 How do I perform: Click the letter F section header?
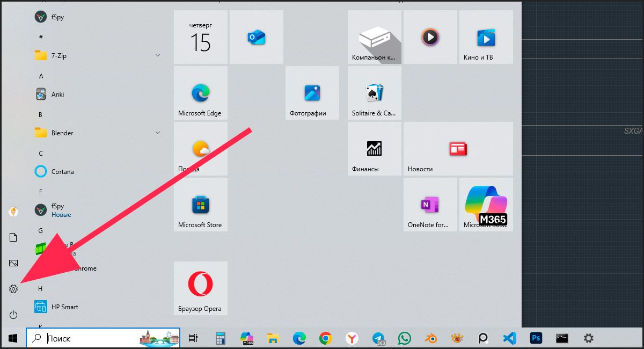pyautogui.click(x=41, y=192)
